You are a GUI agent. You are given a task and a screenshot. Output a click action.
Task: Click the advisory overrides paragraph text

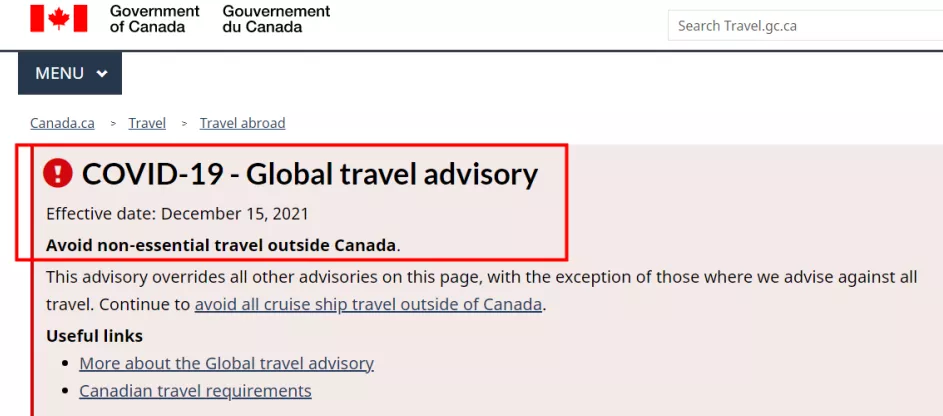[x=482, y=291]
